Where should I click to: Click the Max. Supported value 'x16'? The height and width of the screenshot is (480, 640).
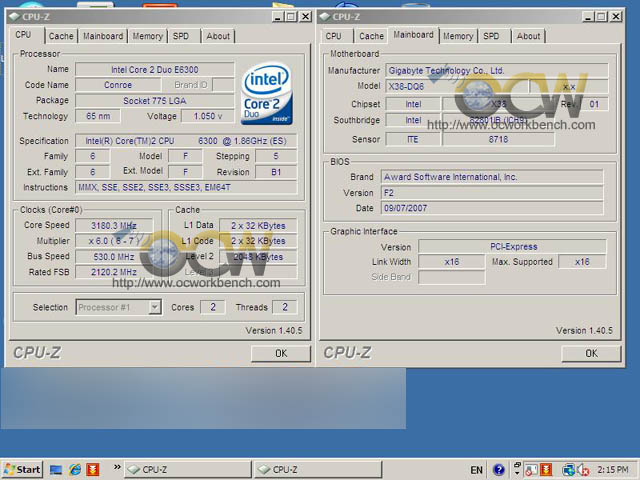click(582, 262)
